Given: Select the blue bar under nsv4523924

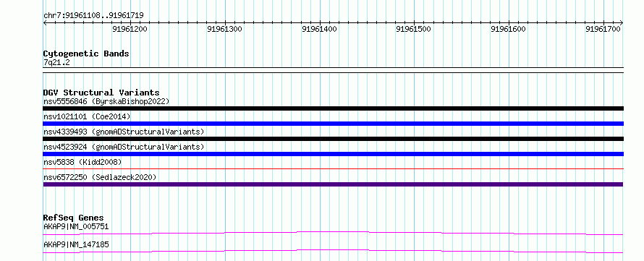Looking at the screenshot, I should 333,154.
